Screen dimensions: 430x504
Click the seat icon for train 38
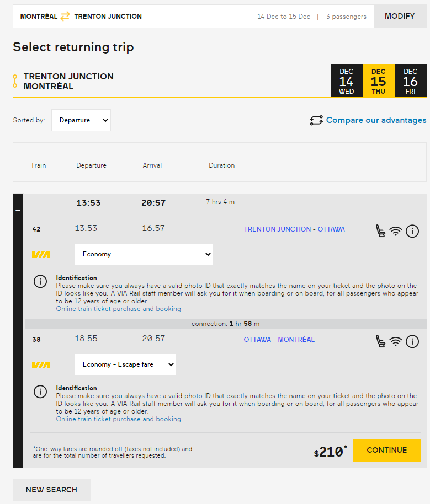click(380, 341)
